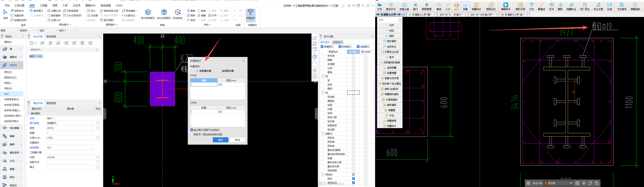This screenshot has height=187, width=644.
Task: Click 取消拆改 icon in ribbon
Action: 178,14
